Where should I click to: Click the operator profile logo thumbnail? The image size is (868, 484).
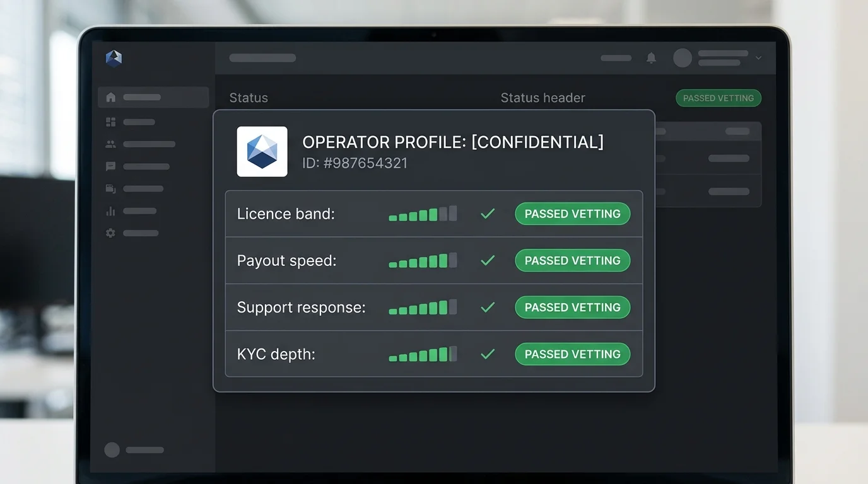pos(262,151)
